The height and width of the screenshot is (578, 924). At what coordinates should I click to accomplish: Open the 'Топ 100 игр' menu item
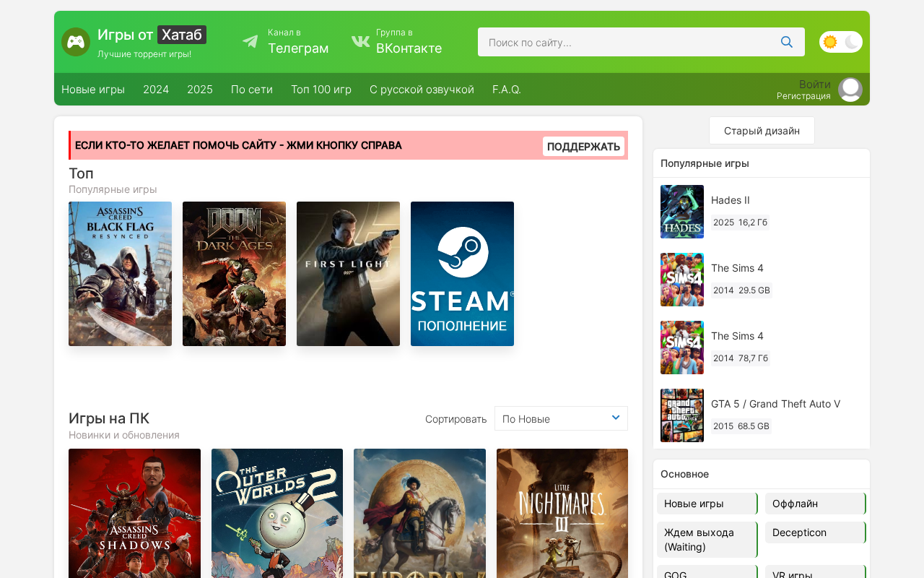321,90
